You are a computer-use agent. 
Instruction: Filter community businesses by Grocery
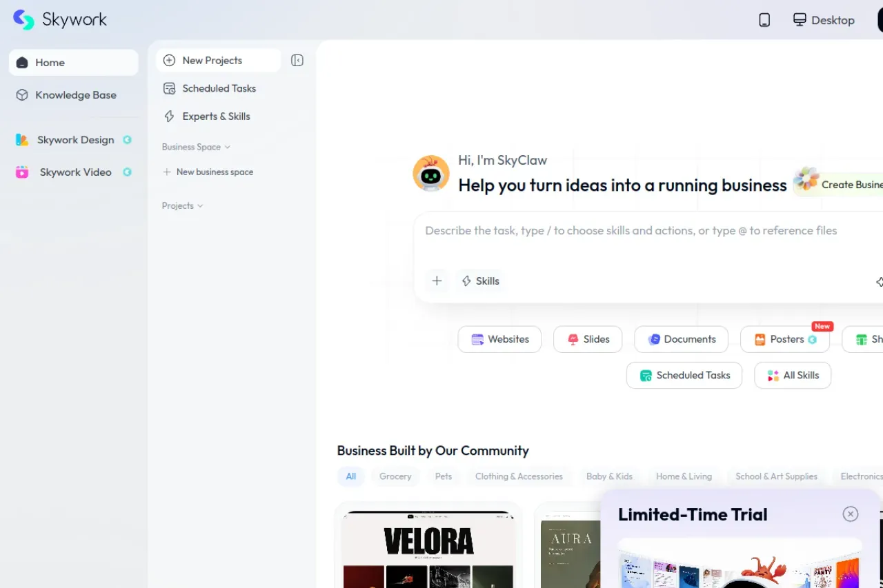(x=395, y=476)
